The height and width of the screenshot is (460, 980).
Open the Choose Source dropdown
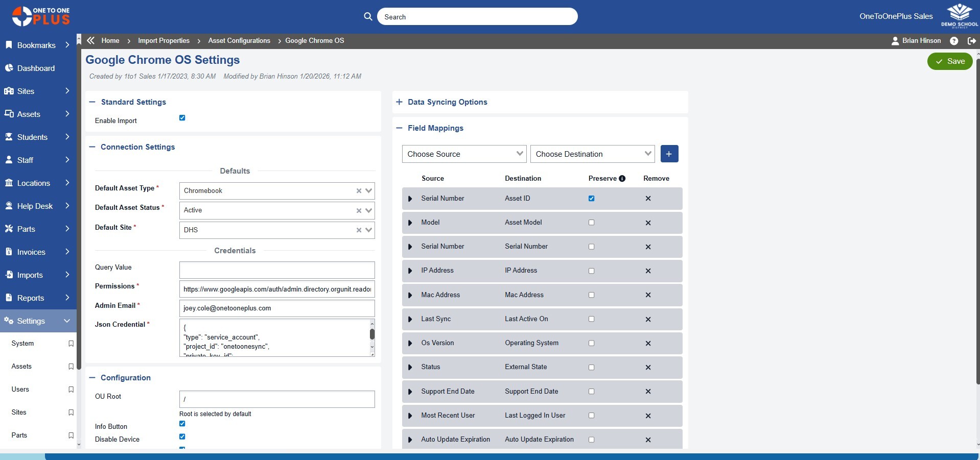coord(463,154)
